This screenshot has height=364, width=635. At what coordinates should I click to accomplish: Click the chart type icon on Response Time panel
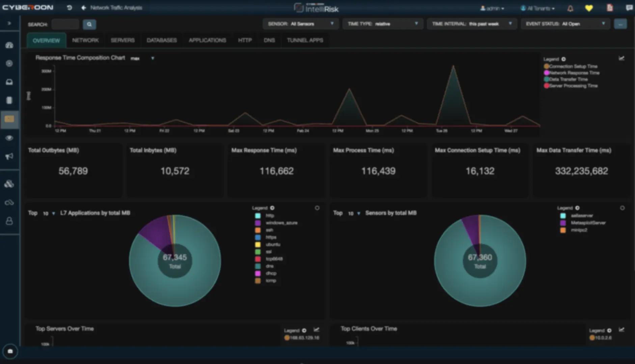click(622, 58)
